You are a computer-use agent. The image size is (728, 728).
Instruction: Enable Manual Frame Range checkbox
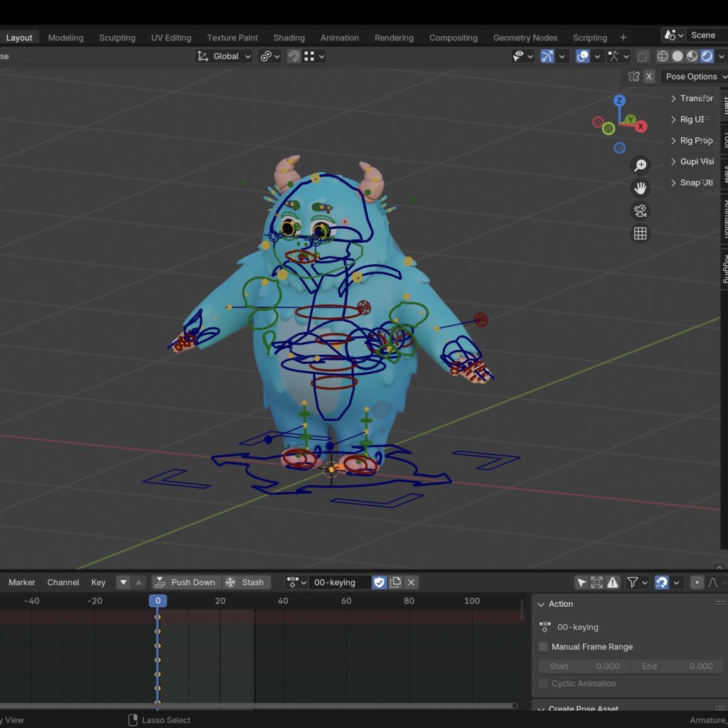542,647
